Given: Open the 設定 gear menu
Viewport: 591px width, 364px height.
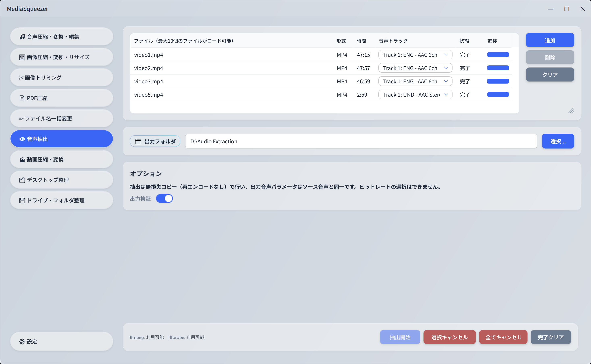Looking at the screenshot, I should pos(61,341).
